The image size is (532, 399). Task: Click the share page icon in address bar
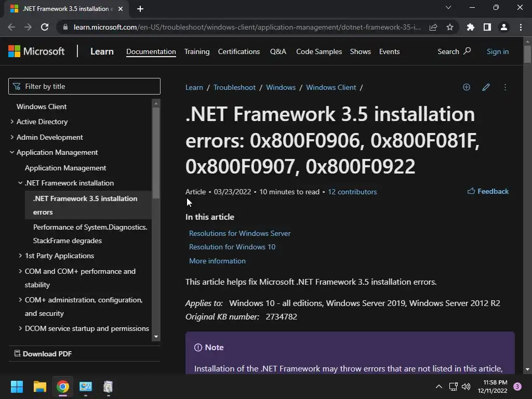tap(433, 28)
